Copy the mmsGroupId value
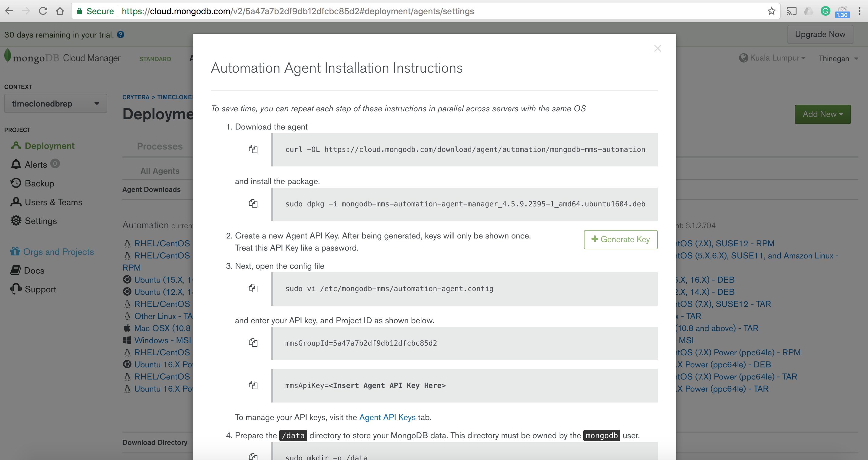 (x=253, y=343)
